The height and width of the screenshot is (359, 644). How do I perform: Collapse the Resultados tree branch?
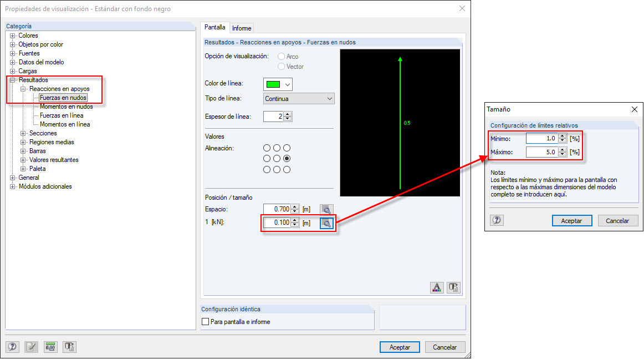tap(12, 79)
